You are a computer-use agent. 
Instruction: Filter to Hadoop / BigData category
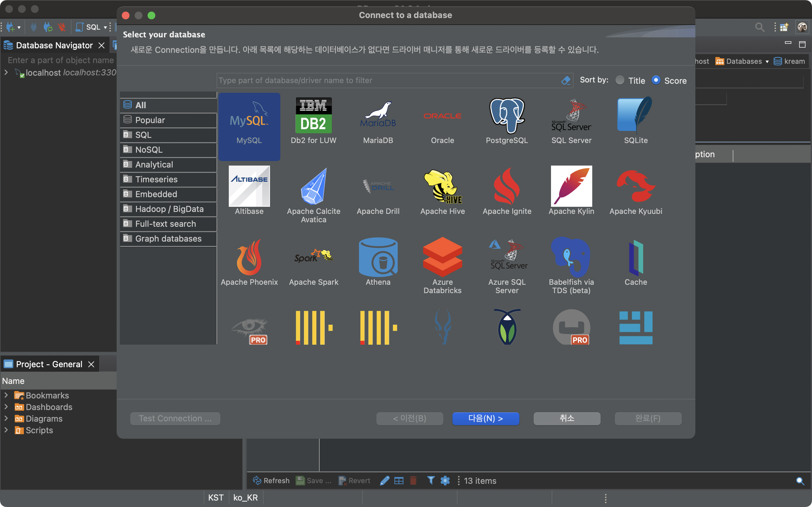tap(169, 209)
